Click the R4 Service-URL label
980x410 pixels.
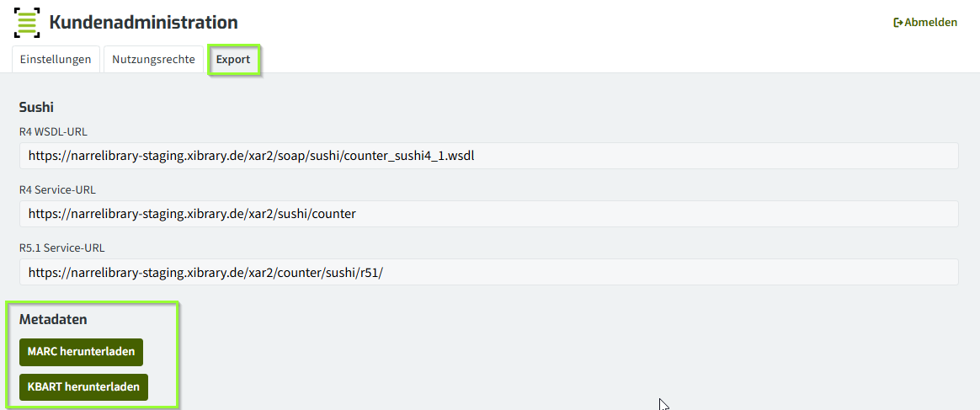coord(57,189)
